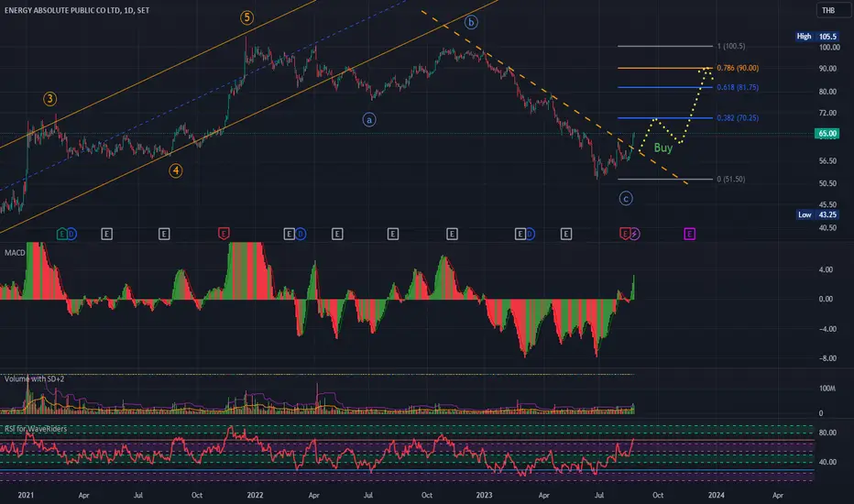Click the 2023 label on the time axis

[484, 495]
